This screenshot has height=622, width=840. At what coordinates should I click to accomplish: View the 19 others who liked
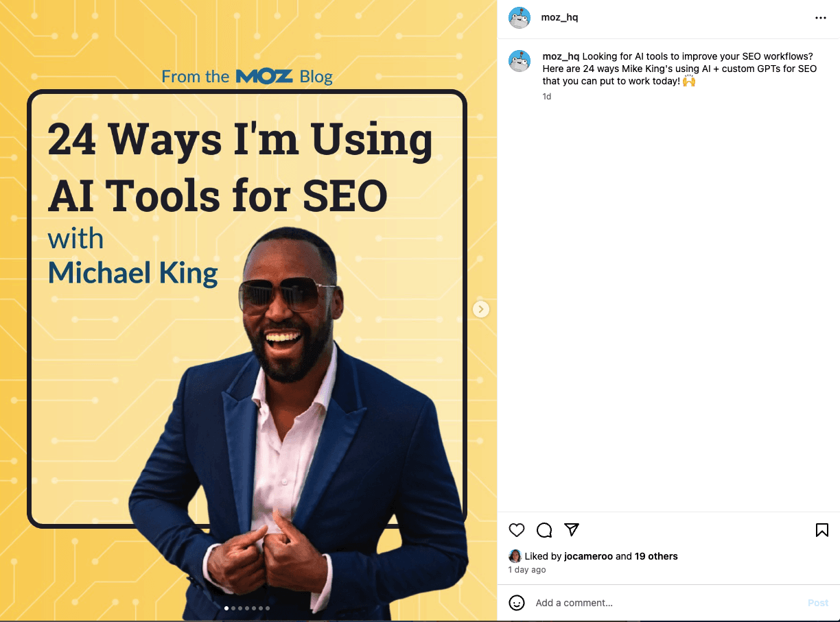(x=656, y=556)
